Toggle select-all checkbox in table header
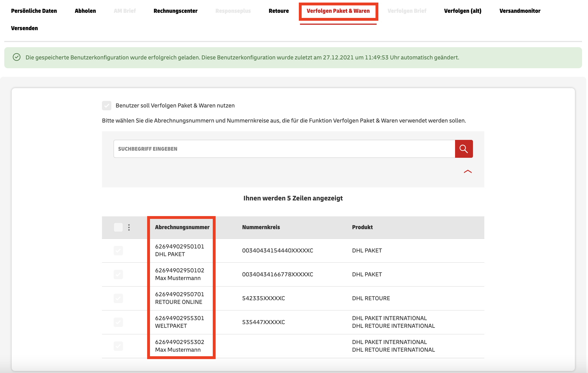The image size is (588, 373). click(118, 227)
